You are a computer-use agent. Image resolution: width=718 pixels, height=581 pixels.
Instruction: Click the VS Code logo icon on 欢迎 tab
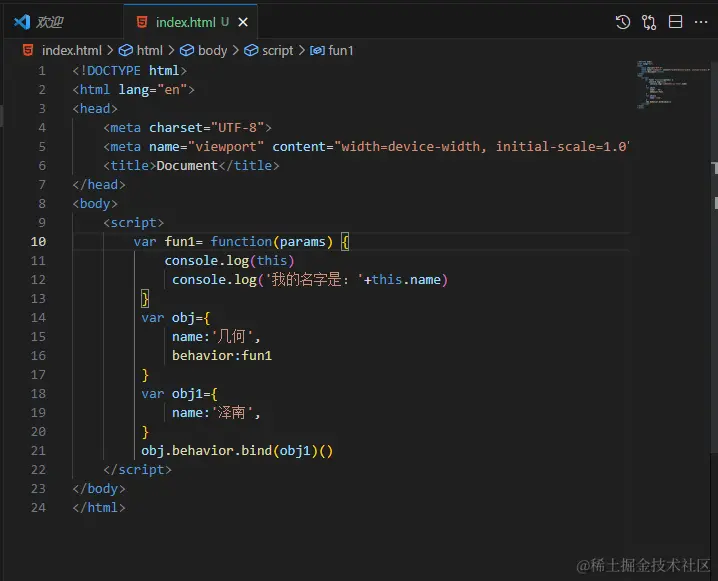22,22
